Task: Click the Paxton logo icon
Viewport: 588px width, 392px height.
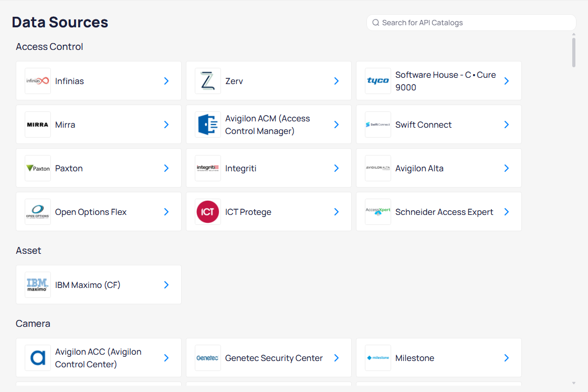Action: (x=37, y=168)
